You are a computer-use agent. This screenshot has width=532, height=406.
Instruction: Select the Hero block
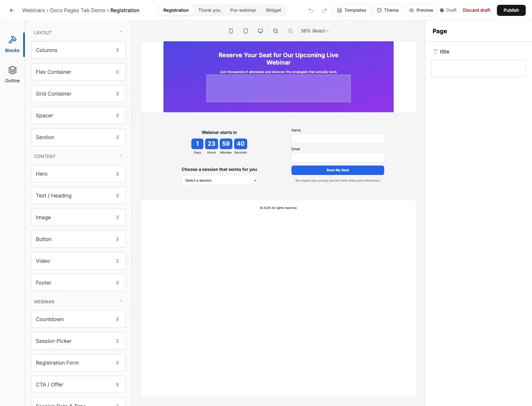[78, 174]
